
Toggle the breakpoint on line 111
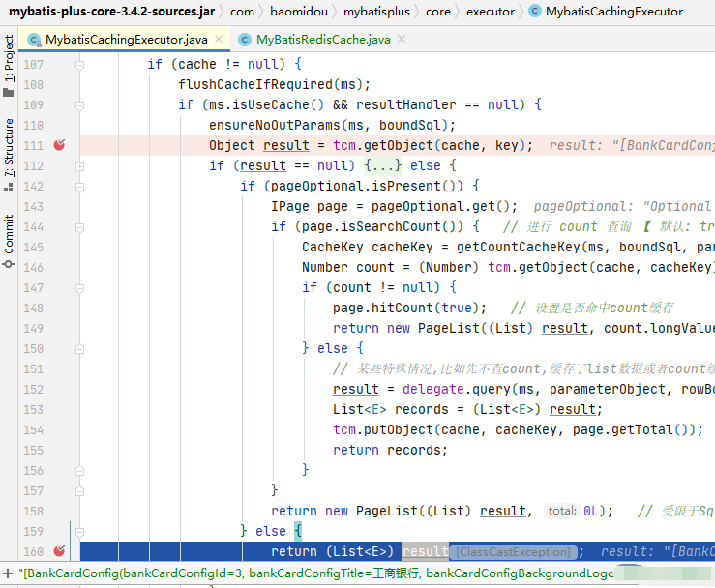pyautogui.click(x=59, y=145)
